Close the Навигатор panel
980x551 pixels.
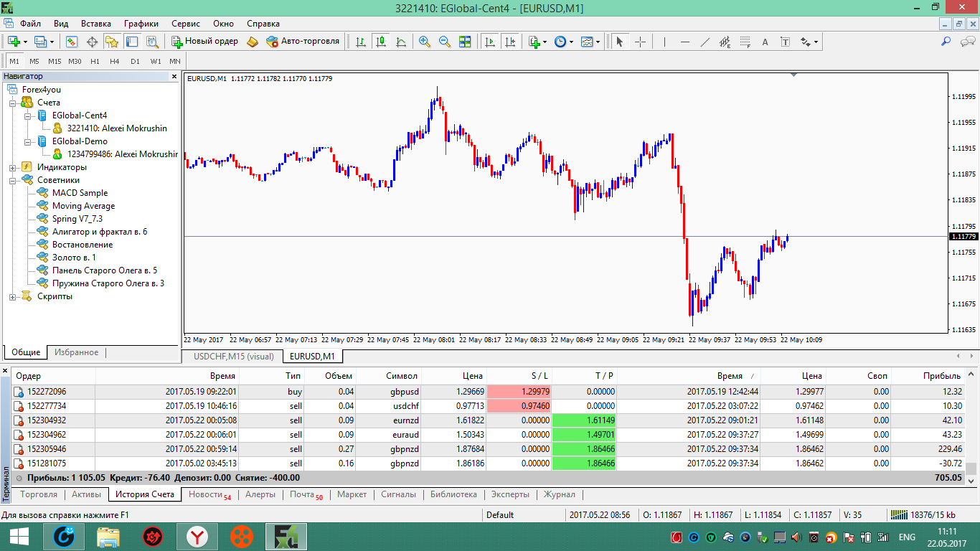(x=174, y=76)
